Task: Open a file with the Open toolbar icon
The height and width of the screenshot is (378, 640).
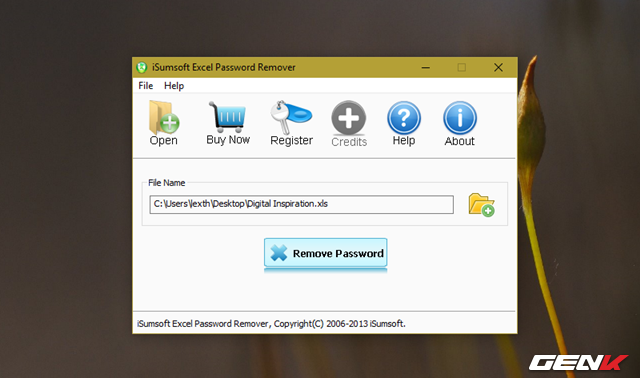Action: click(x=164, y=118)
